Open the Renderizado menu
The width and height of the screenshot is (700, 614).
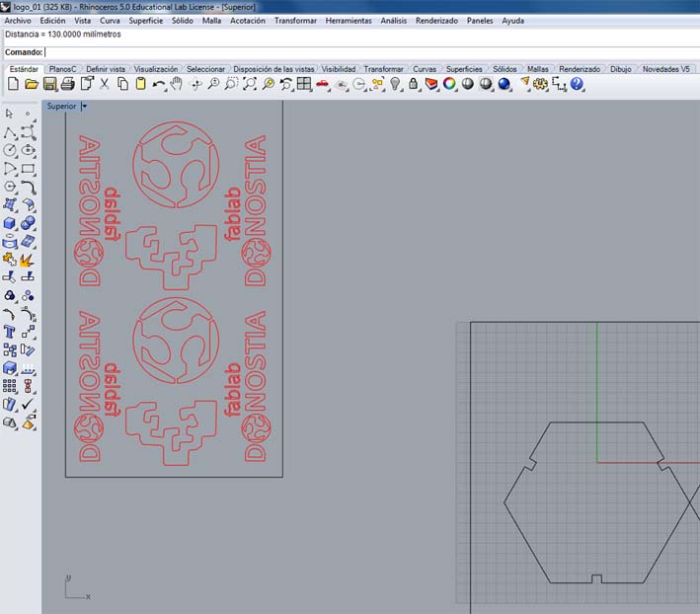click(436, 21)
